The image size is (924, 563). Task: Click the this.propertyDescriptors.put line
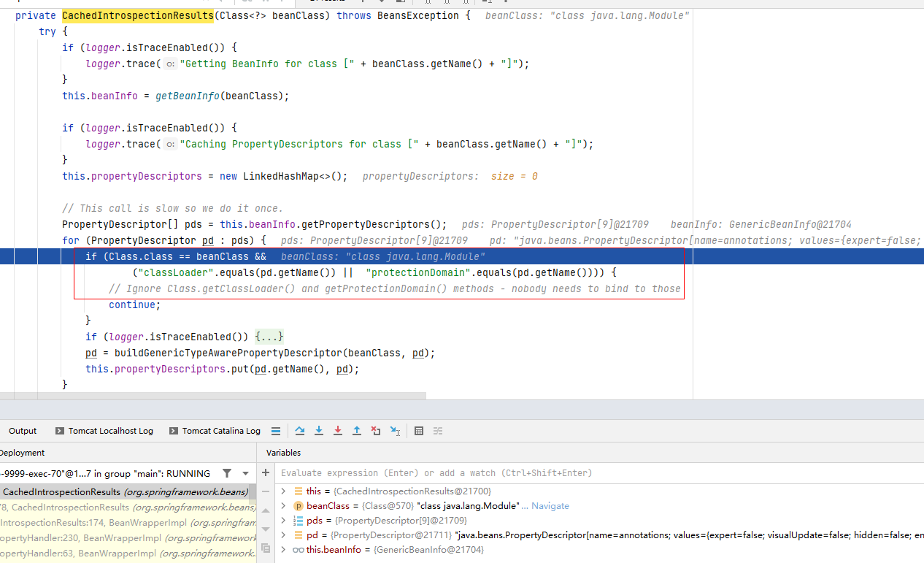223,369
